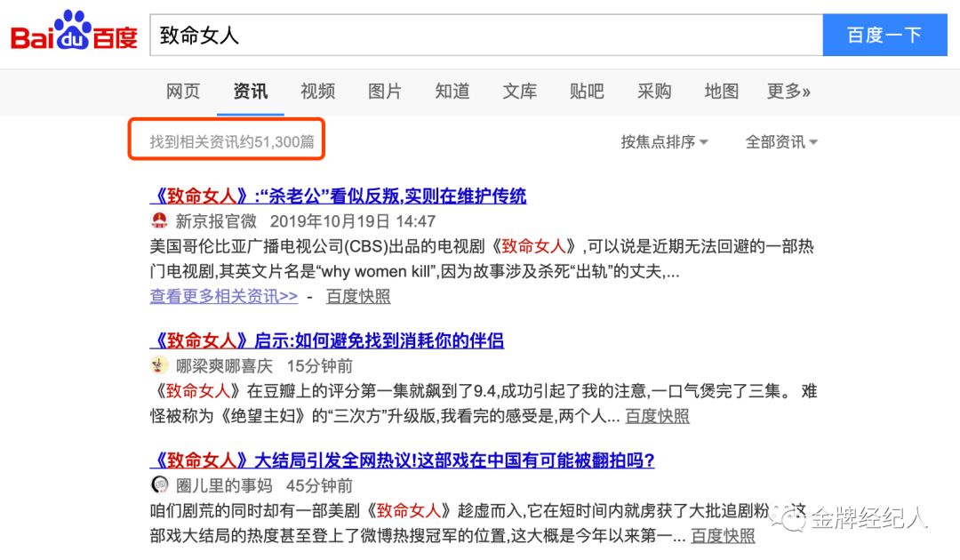The width and height of the screenshot is (960, 560).
Task: Click the 45分钟前 timestamp
Action: 320,485
